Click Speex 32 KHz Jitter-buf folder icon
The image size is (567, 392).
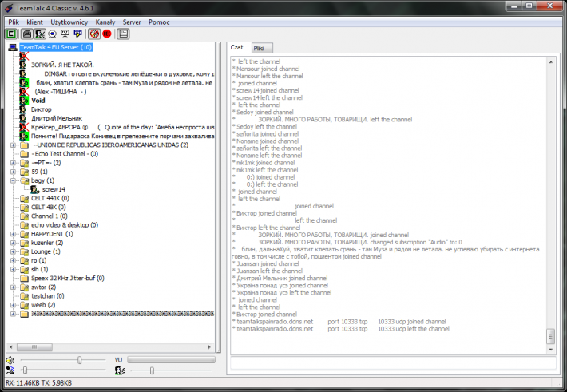[x=24, y=278]
